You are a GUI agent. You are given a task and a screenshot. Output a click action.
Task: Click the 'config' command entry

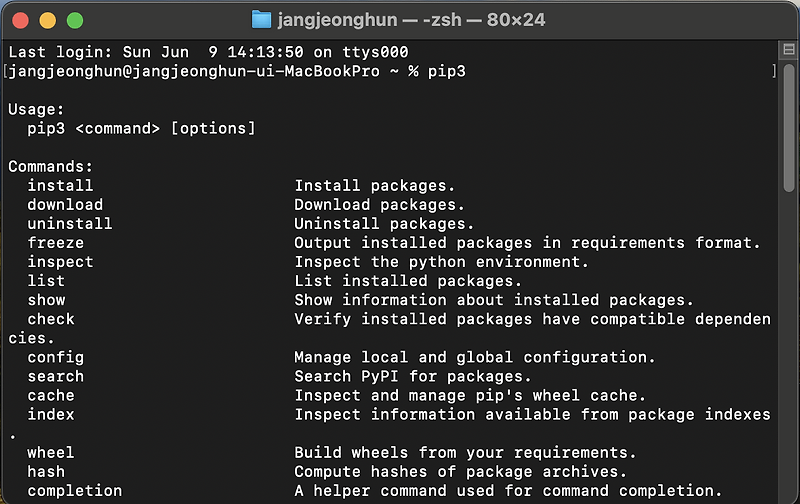(56, 357)
